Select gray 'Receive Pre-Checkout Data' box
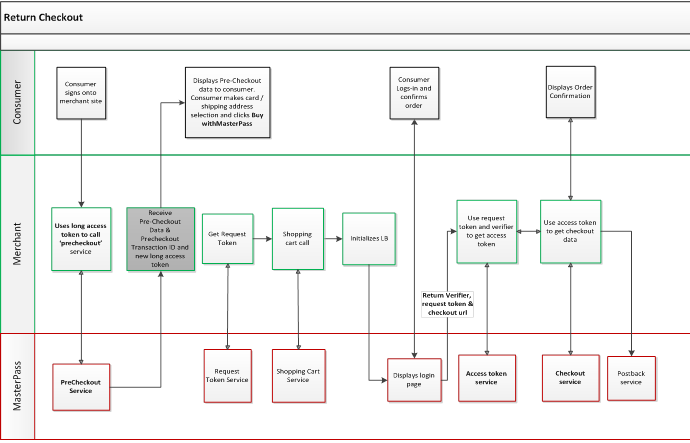The height and width of the screenshot is (443, 690). pyautogui.click(x=161, y=239)
